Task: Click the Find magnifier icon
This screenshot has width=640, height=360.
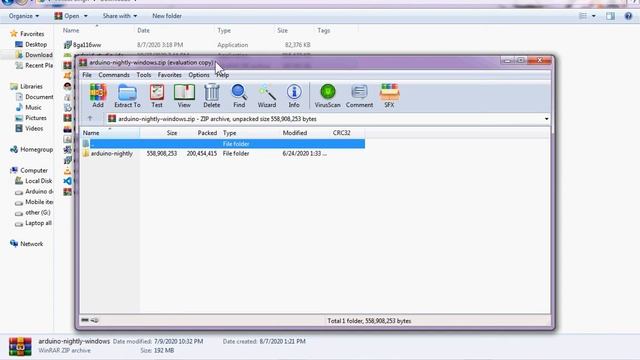Action: [x=239, y=96]
